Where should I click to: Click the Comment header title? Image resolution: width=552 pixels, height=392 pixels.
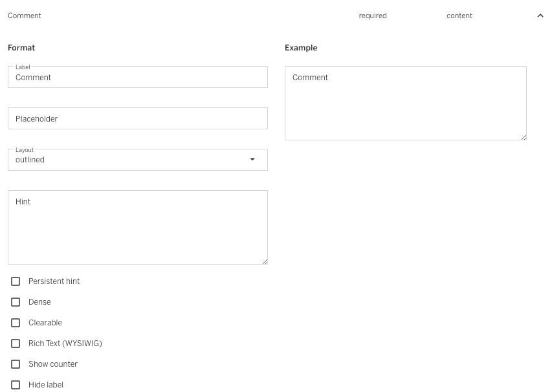click(25, 16)
